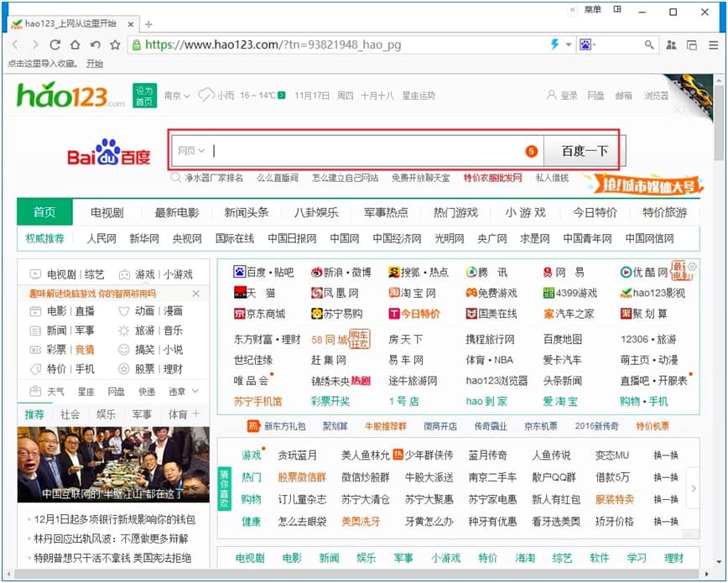Click the lightning icon in the browser toolbar
Image resolution: width=728 pixels, height=583 pixels.
[x=554, y=44]
